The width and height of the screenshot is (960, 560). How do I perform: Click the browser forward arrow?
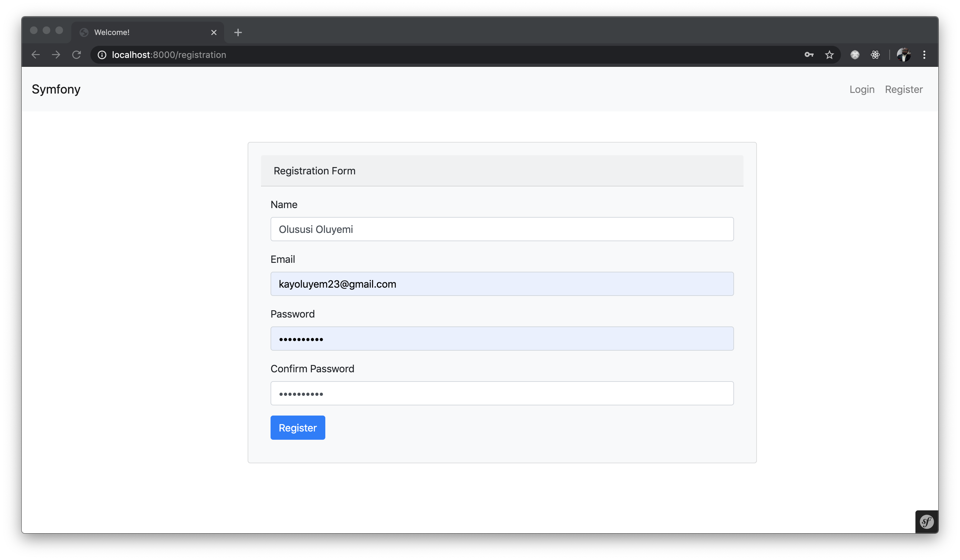[56, 55]
